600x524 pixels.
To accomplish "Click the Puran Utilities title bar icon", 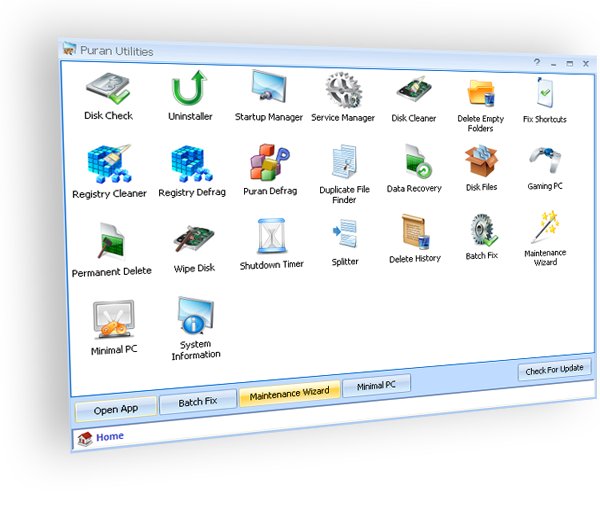I will [x=69, y=48].
